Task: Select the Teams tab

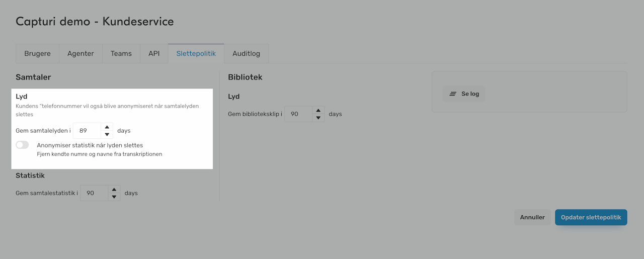Action: tap(121, 54)
